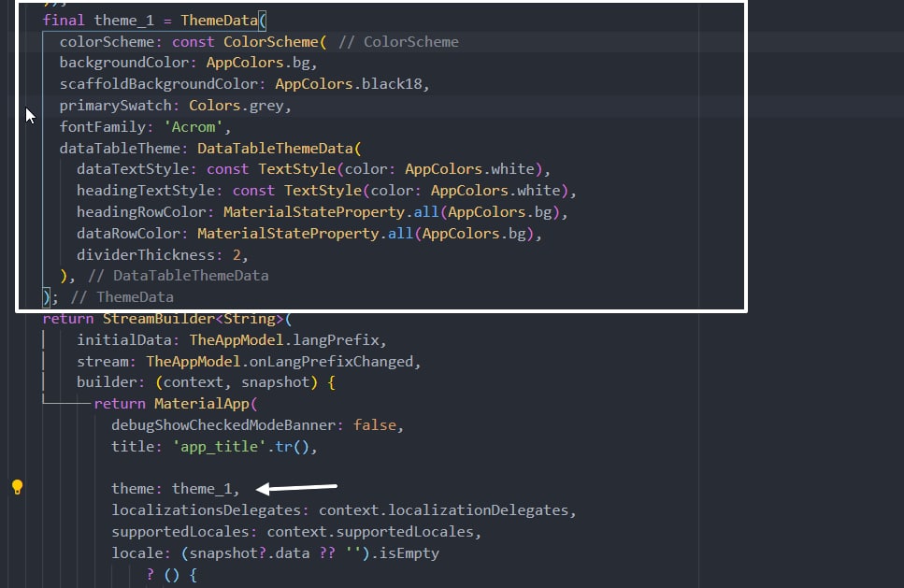The height and width of the screenshot is (588, 904).
Task: Click 'Colors.grey' primarySwatch value
Action: 237,106
